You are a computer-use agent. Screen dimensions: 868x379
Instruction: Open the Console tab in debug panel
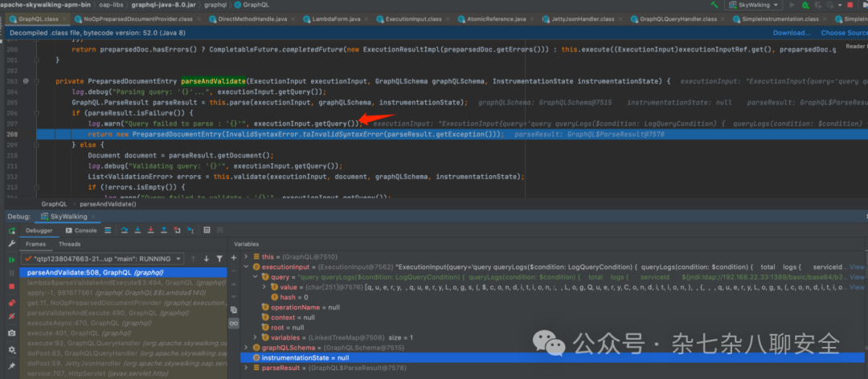click(x=81, y=230)
